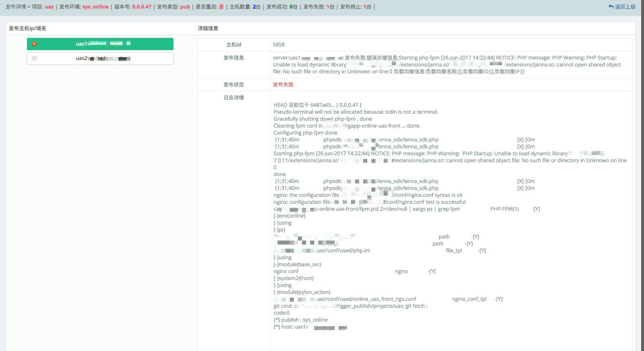This screenshot has height=351, width=644.
Task: Click log line '[-]system2(front)'
Action: [x=293, y=278]
